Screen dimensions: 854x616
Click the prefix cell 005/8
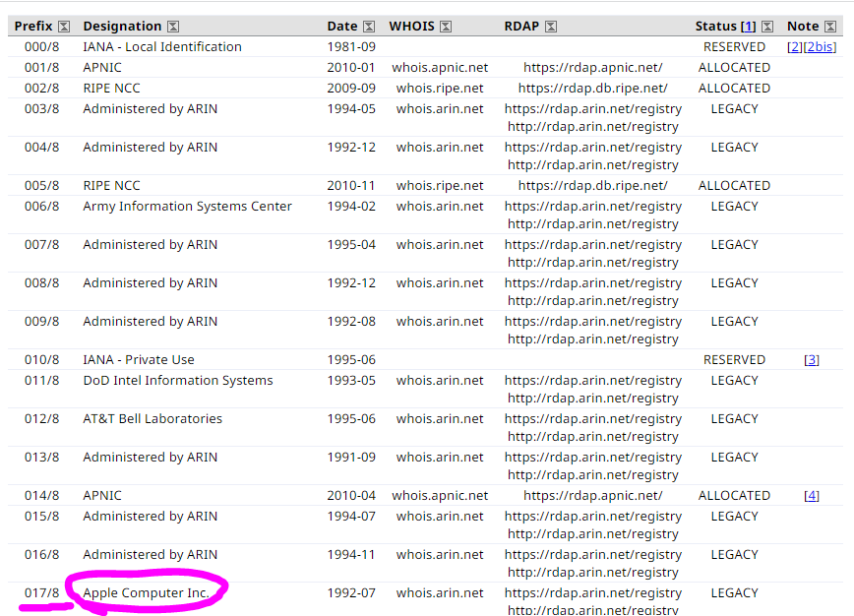(x=42, y=186)
